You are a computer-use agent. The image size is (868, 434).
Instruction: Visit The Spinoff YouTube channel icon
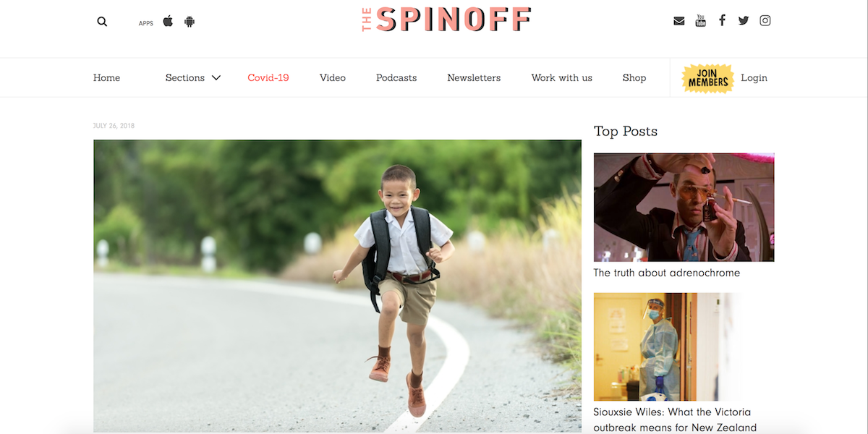(700, 20)
